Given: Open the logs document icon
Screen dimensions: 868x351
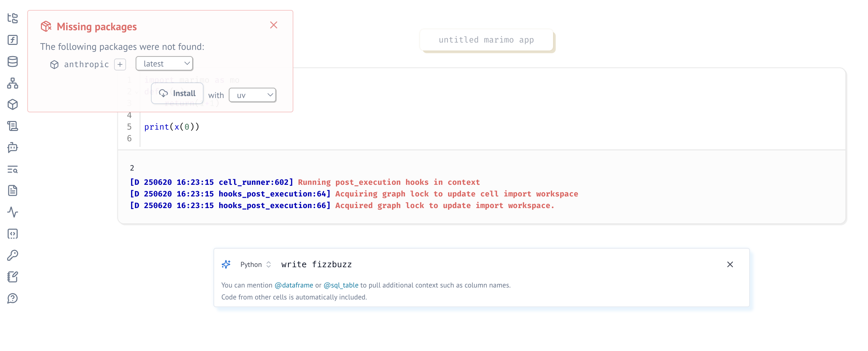Looking at the screenshot, I should pos(12,191).
